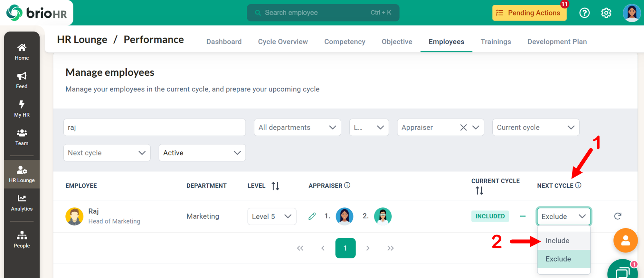Click the employee name filter field
Image resolution: width=644 pixels, height=278 pixels.
point(154,128)
